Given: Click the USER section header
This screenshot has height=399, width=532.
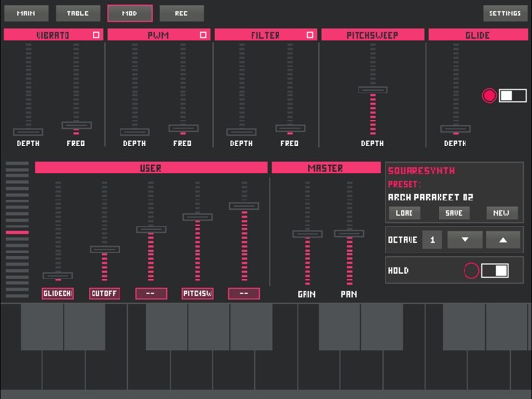Looking at the screenshot, I should pyautogui.click(x=151, y=168).
